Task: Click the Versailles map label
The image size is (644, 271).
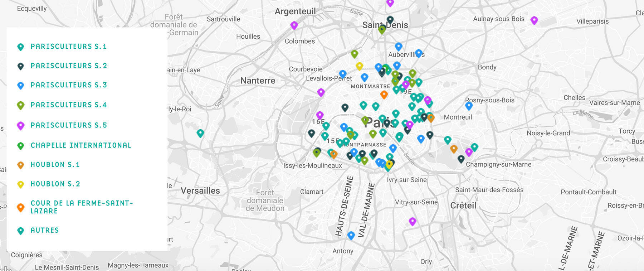Action: 200,191
